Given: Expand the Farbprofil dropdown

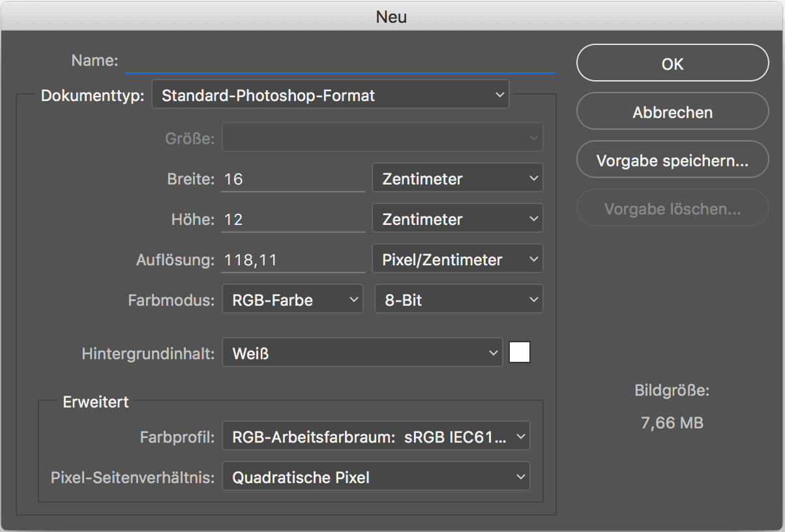Looking at the screenshot, I should tap(376, 436).
